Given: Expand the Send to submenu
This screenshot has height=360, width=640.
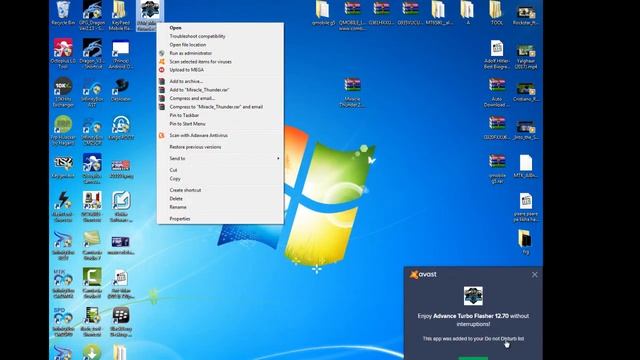Looking at the screenshot, I should pyautogui.click(x=220, y=158).
